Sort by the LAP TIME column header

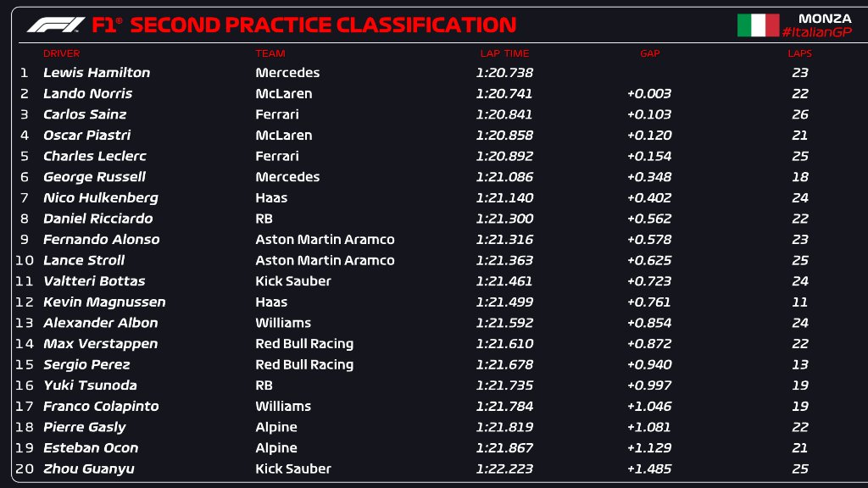coord(504,53)
